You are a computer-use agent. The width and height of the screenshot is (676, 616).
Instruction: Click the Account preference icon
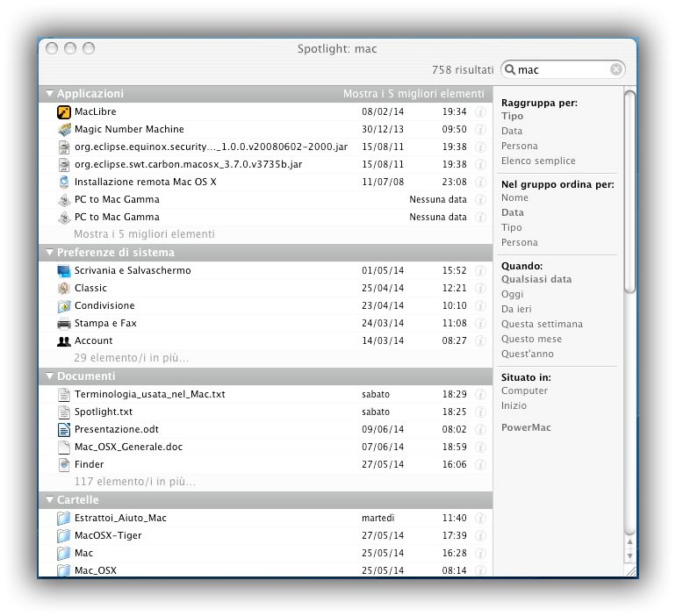click(64, 341)
